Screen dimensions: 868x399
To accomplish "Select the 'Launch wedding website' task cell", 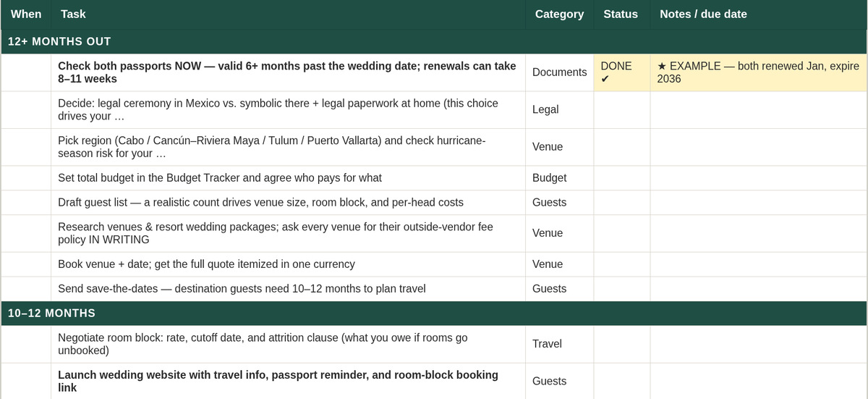I will click(289, 381).
